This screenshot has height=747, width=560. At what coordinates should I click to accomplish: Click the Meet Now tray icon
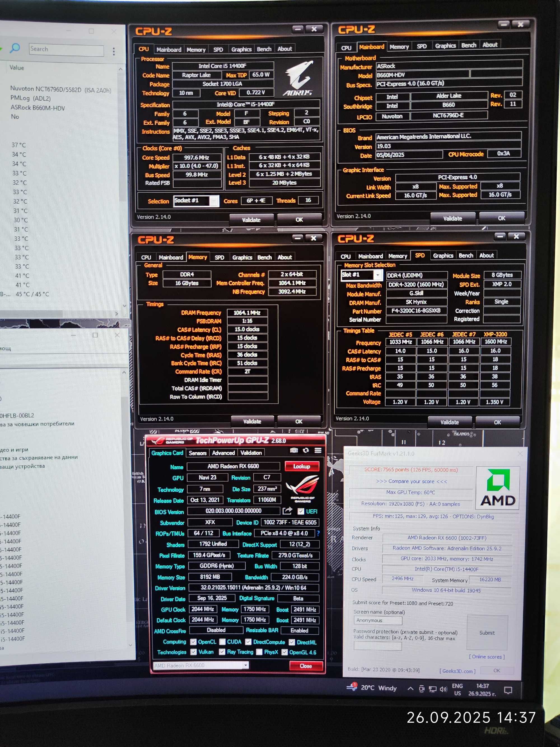422,688
